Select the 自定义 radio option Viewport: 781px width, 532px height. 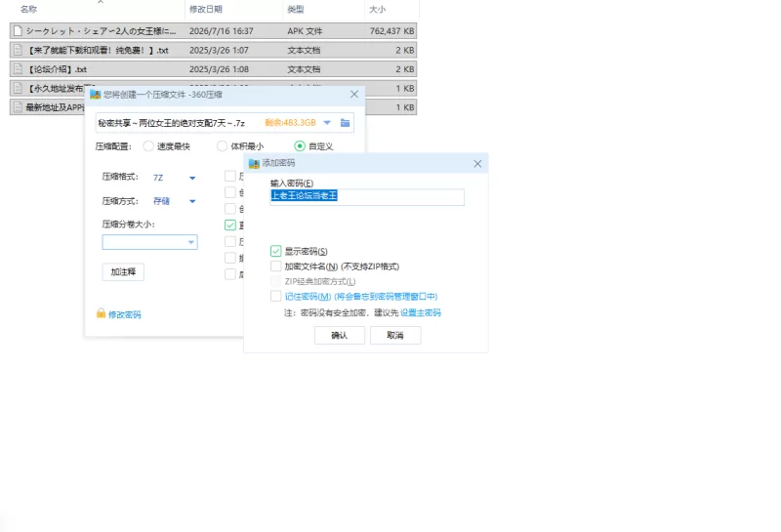(x=300, y=146)
